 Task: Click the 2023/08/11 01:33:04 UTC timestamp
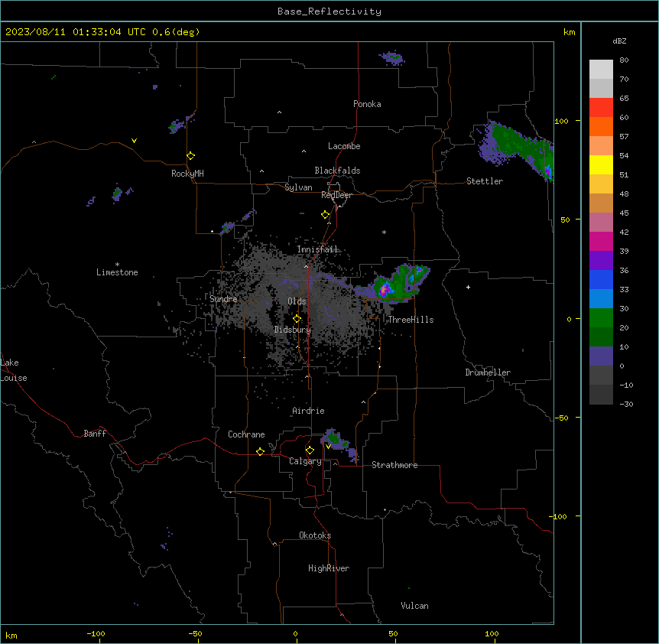75,32
